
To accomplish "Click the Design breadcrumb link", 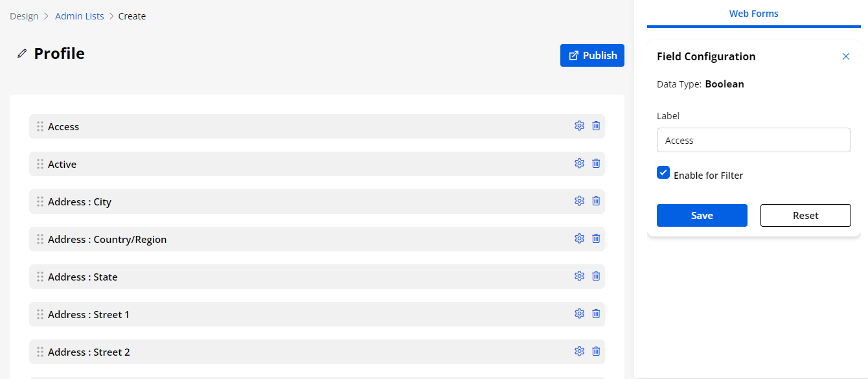I will pyautogui.click(x=24, y=16).
